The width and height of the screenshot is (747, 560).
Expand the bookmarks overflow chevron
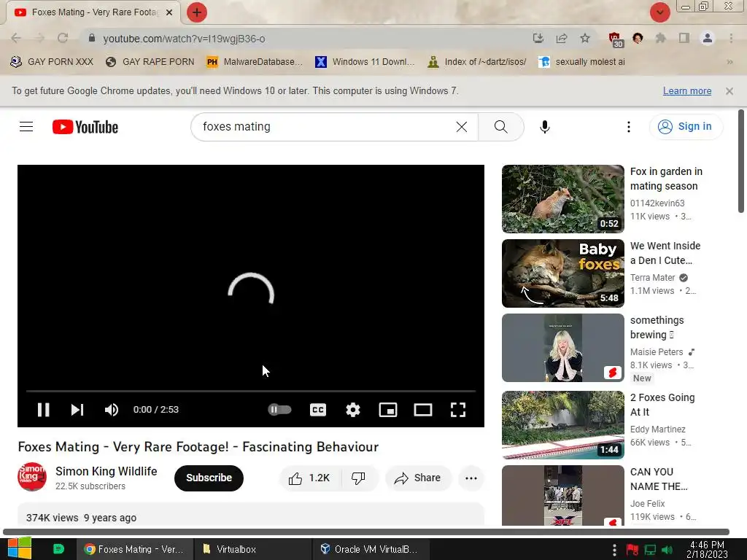pyautogui.click(x=729, y=62)
